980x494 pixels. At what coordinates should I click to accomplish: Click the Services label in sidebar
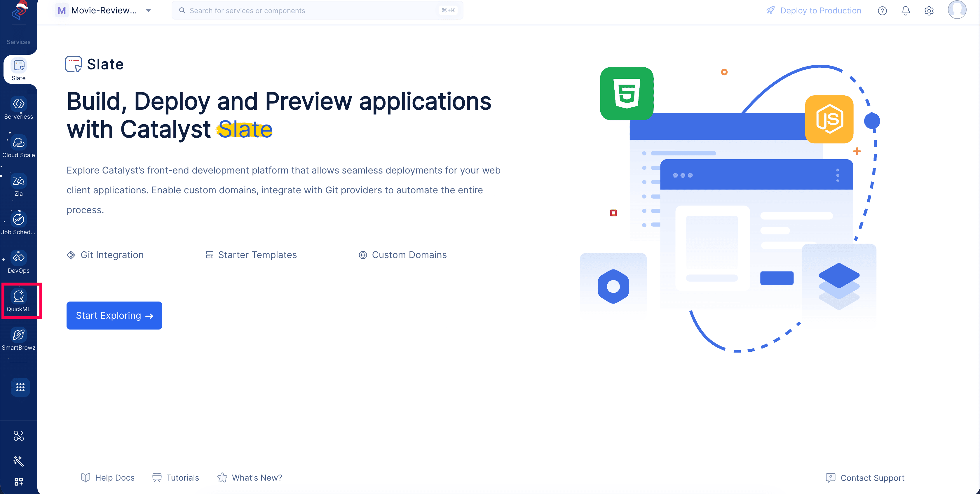(19, 42)
